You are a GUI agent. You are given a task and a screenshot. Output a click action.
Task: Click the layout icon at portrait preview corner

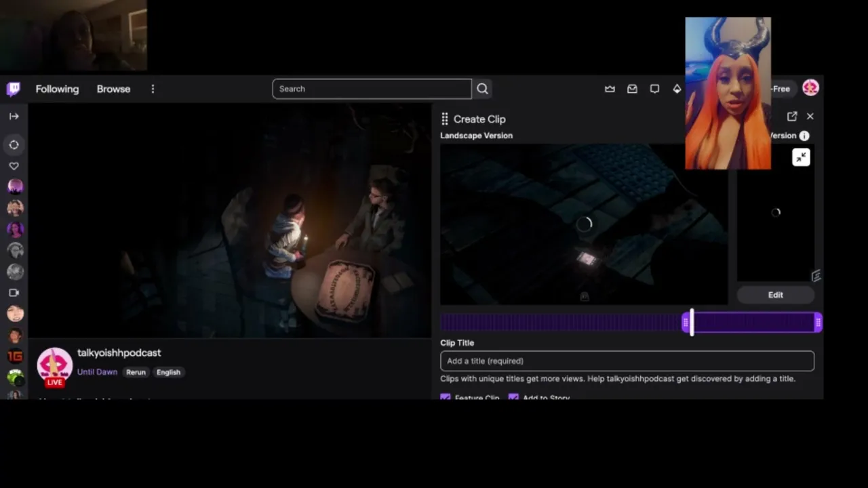[x=816, y=275]
